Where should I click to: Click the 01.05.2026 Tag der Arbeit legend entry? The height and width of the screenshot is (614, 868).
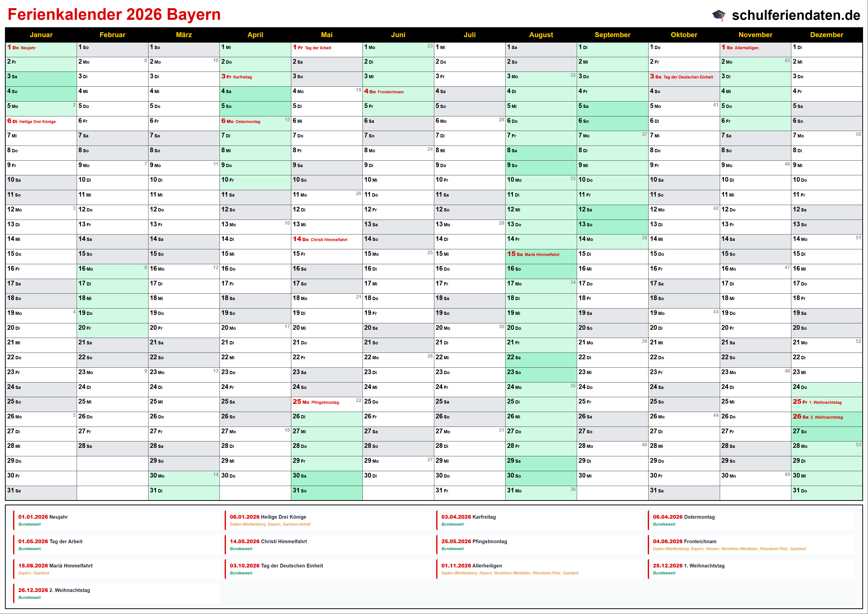[50, 541]
